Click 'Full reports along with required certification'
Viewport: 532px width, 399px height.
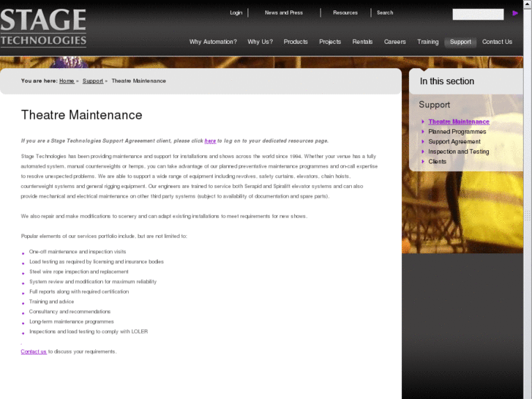tap(79, 291)
